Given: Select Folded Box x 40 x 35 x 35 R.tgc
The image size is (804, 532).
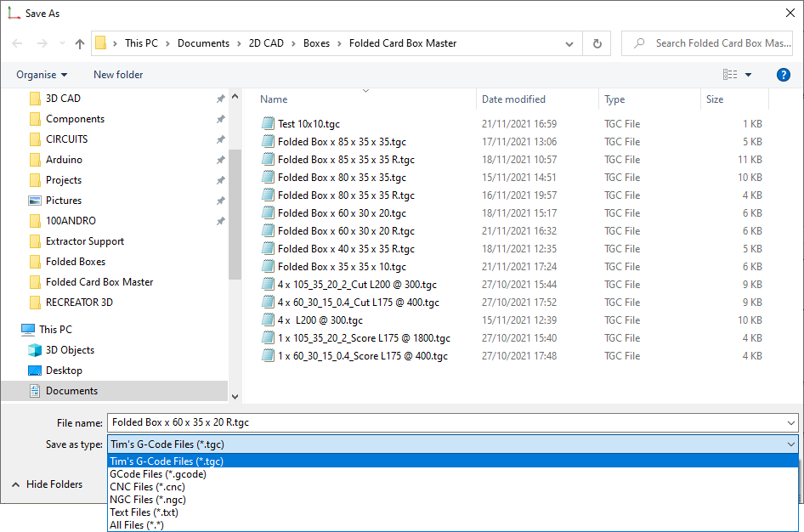Looking at the screenshot, I should [346, 249].
